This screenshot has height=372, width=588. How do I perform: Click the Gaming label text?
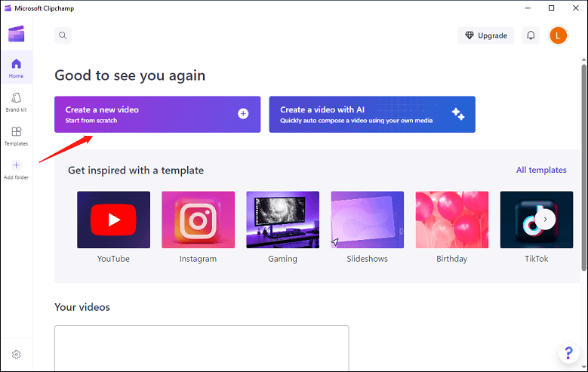(282, 259)
